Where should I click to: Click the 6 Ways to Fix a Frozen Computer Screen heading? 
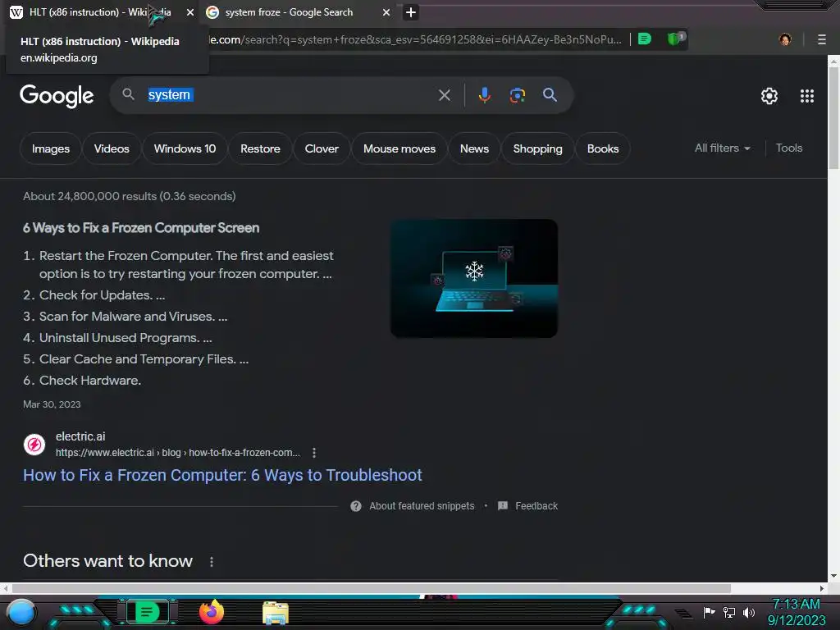(x=141, y=228)
